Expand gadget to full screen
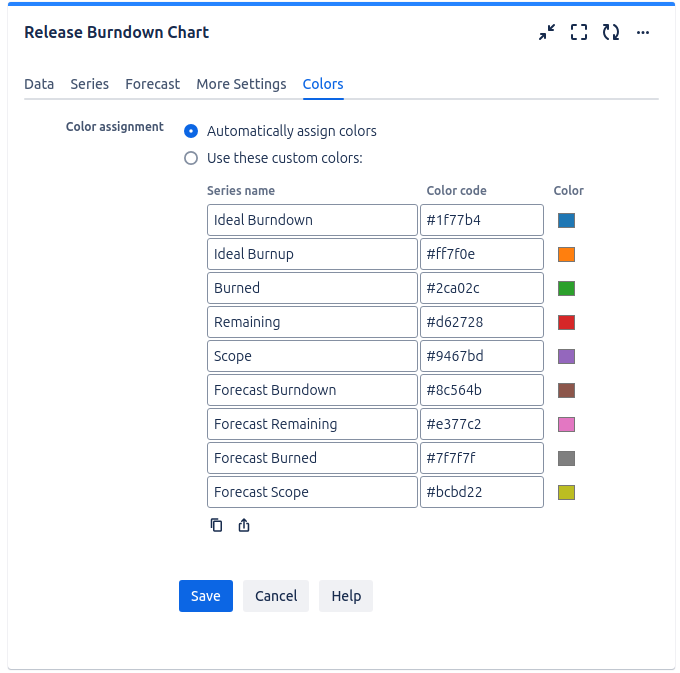The image size is (680, 673). click(578, 32)
